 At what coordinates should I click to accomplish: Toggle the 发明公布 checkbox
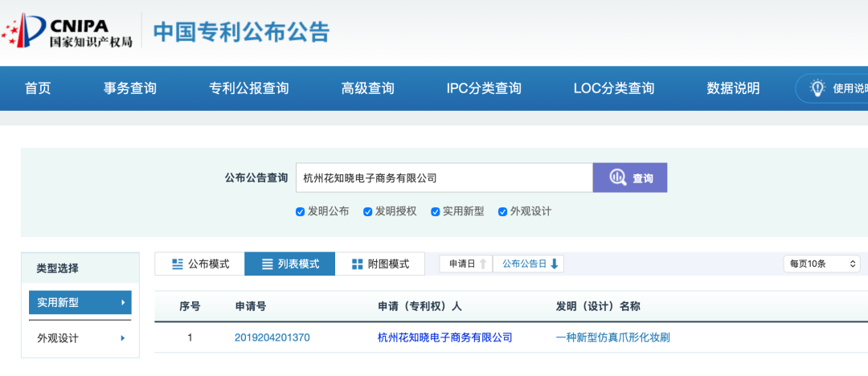[300, 211]
